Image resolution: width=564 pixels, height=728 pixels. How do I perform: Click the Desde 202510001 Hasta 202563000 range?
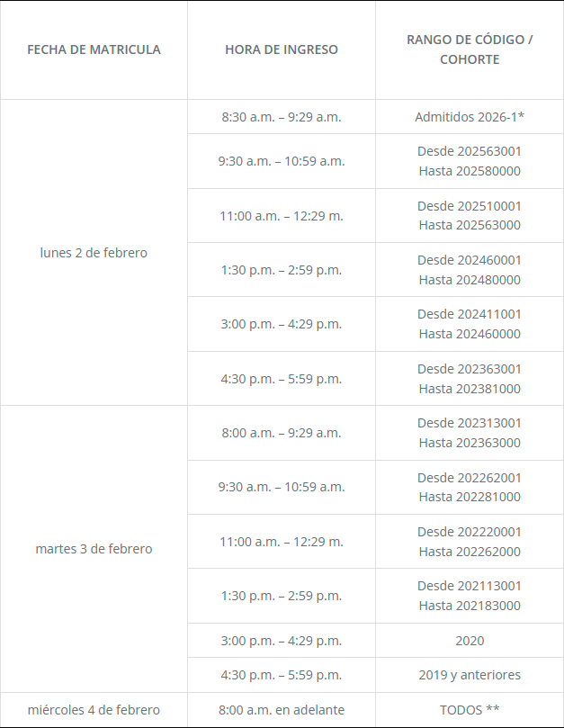pyautogui.click(x=470, y=215)
